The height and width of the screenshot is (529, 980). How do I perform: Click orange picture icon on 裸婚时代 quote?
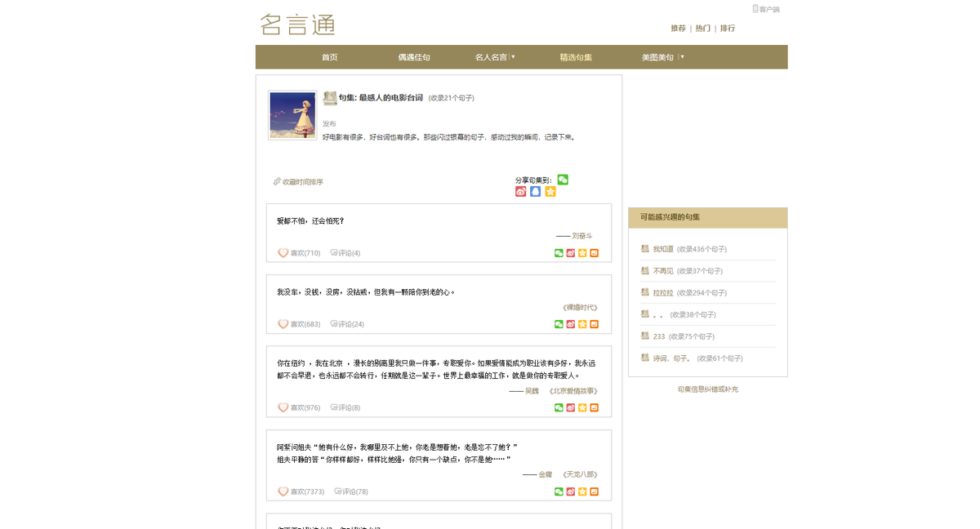[595, 324]
